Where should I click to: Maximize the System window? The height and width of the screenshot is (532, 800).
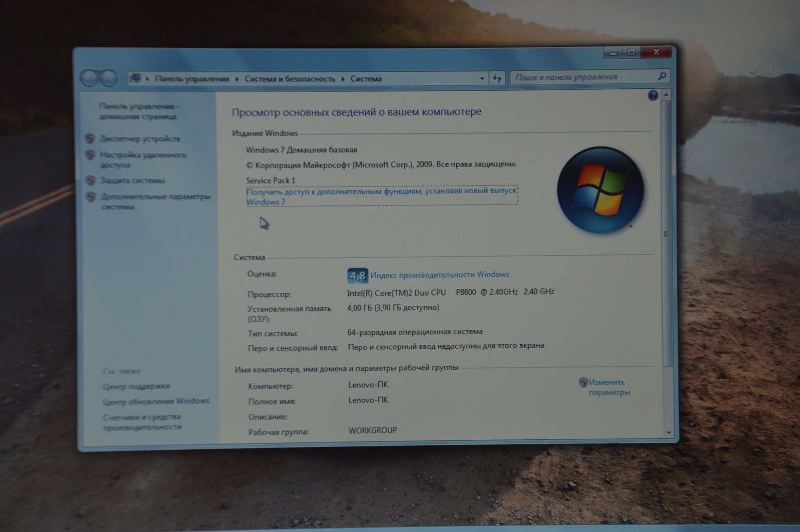(x=632, y=52)
